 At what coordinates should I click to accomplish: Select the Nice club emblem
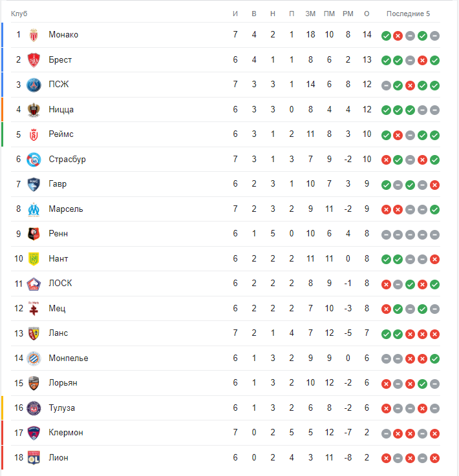click(x=34, y=110)
